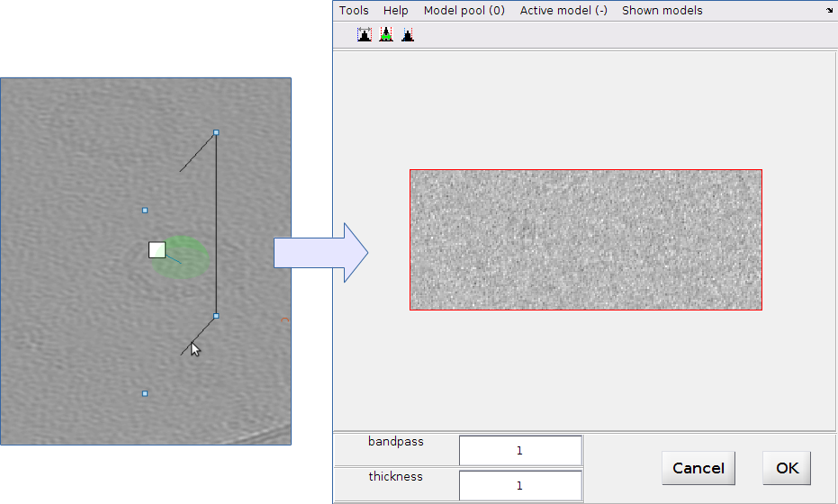Screen dimensions: 838x504
Task: Click the lowest blue handle in tomogram view
Action: pyautogui.click(x=145, y=393)
